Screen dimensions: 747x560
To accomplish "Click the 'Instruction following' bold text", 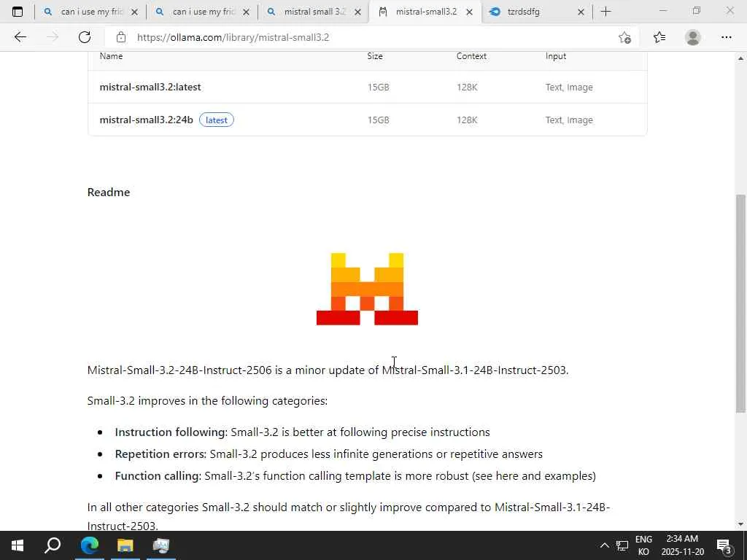I will (x=171, y=432).
